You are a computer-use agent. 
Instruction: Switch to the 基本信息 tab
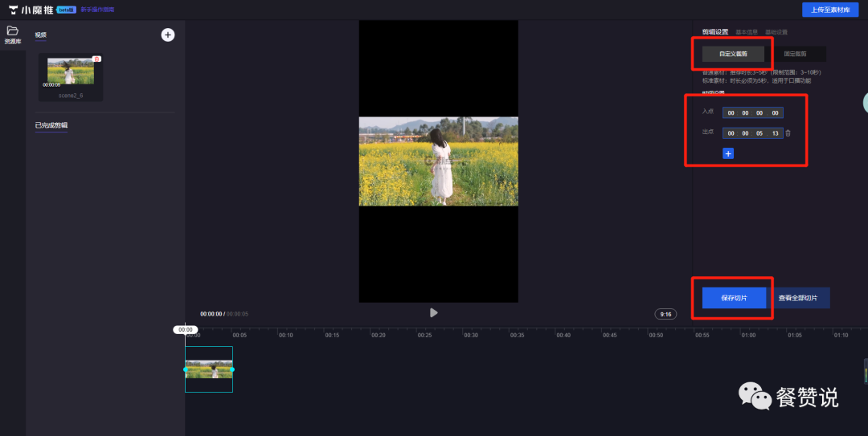coord(747,32)
